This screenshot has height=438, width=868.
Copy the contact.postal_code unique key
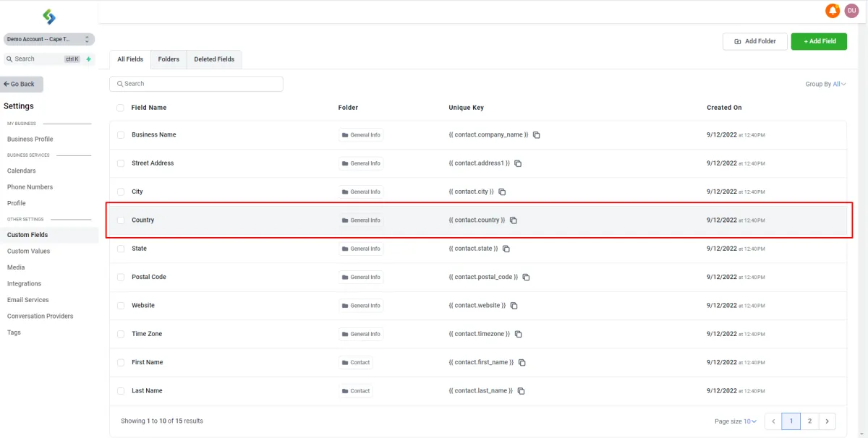527,278
